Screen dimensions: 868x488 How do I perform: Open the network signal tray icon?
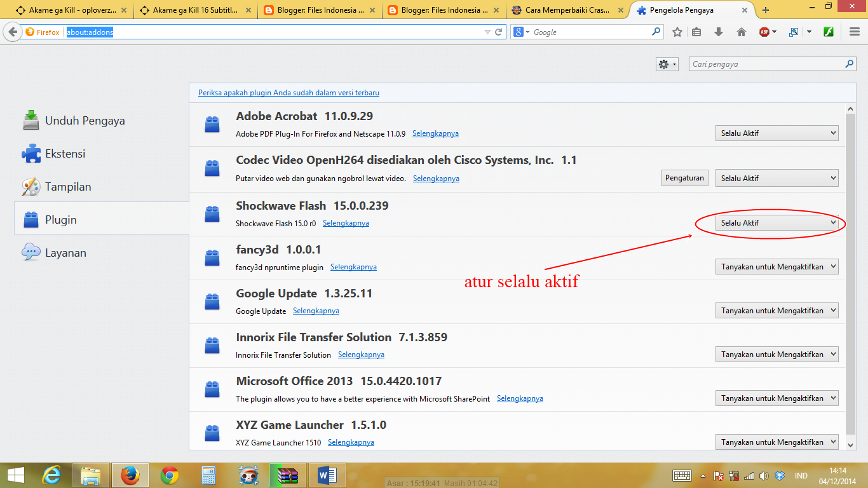coord(749,476)
